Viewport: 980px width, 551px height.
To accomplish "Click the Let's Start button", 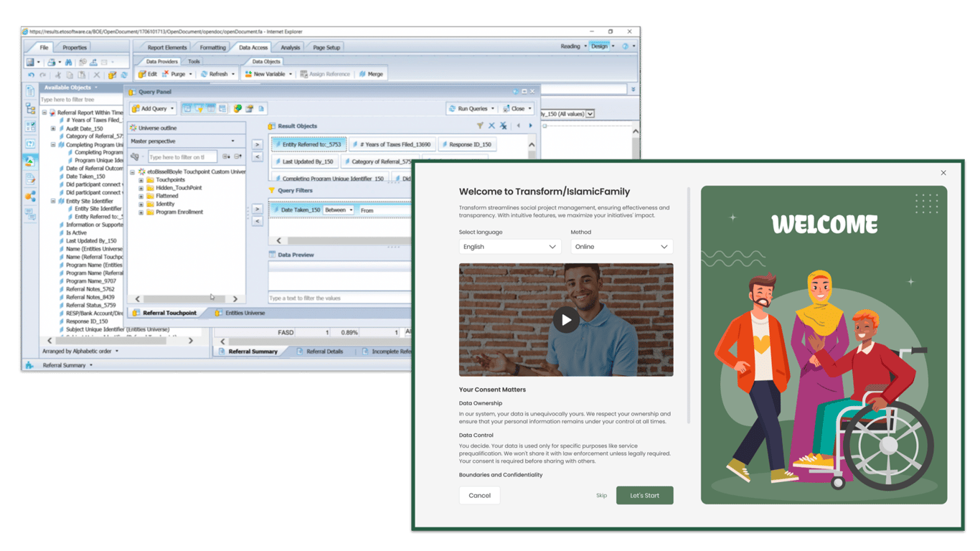I will pos(644,496).
